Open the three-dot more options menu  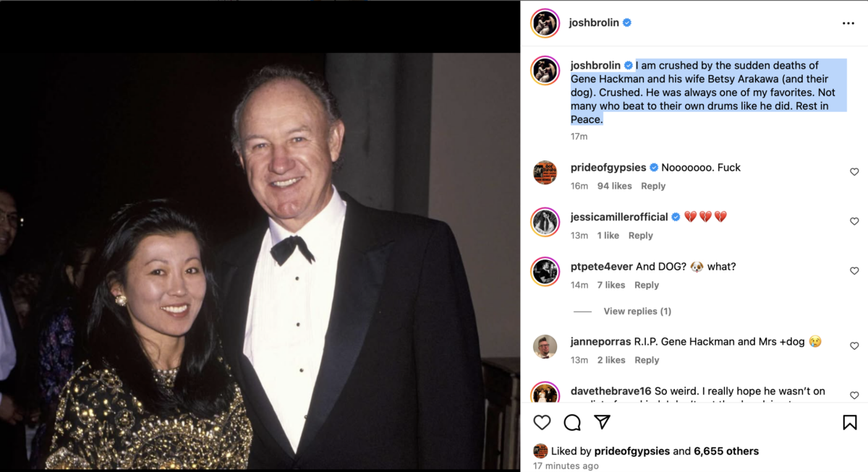click(x=848, y=23)
